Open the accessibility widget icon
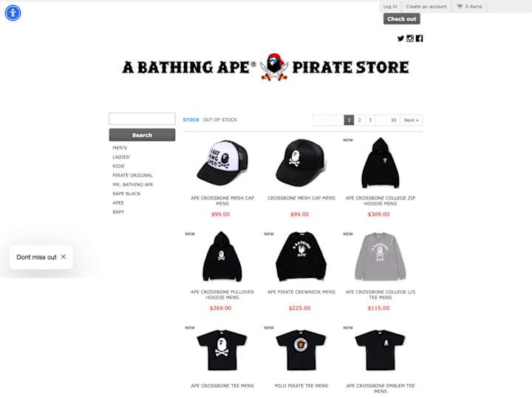 (x=13, y=13)
